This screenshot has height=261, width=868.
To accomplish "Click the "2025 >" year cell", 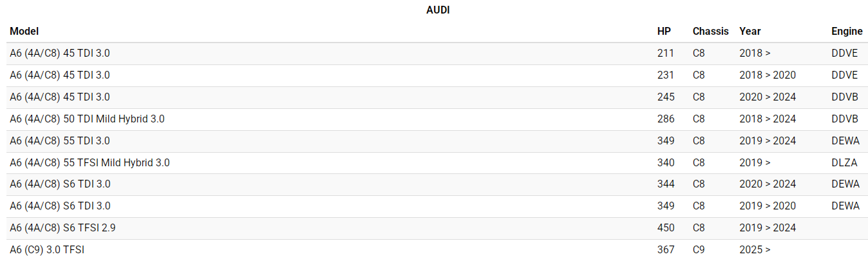I will [x=755, y=249].
